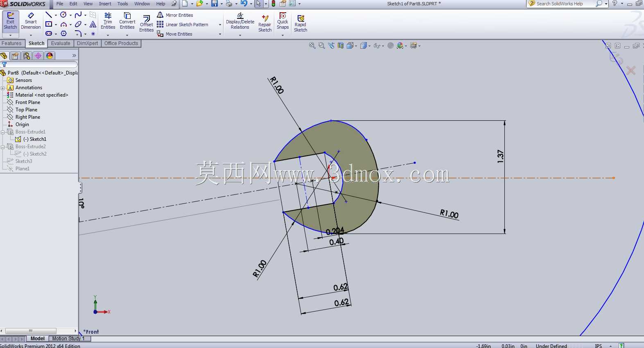Open Display/Delete Relations tool
644x348 pixels.
[x=240, y=21]
